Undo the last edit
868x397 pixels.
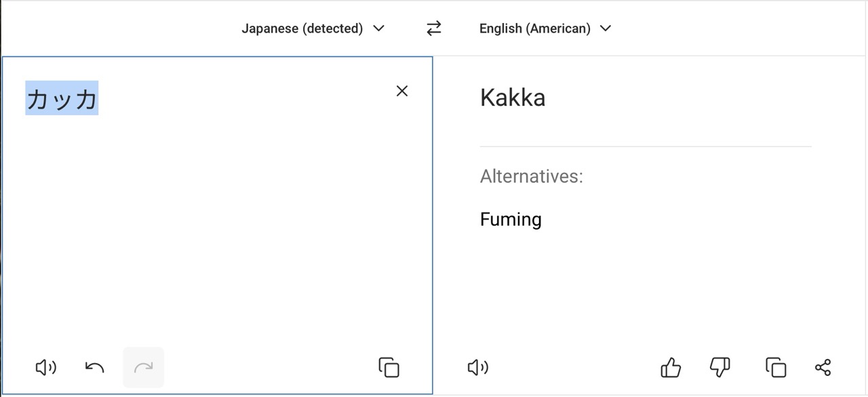coord(94,367)
